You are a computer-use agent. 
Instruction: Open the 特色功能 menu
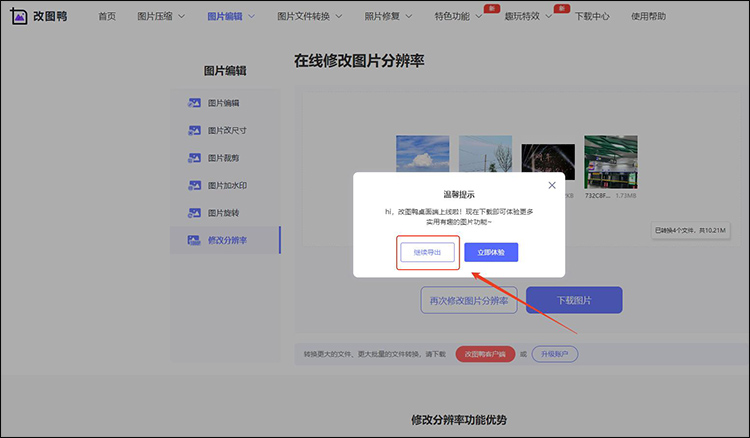(x=452, y=16)
